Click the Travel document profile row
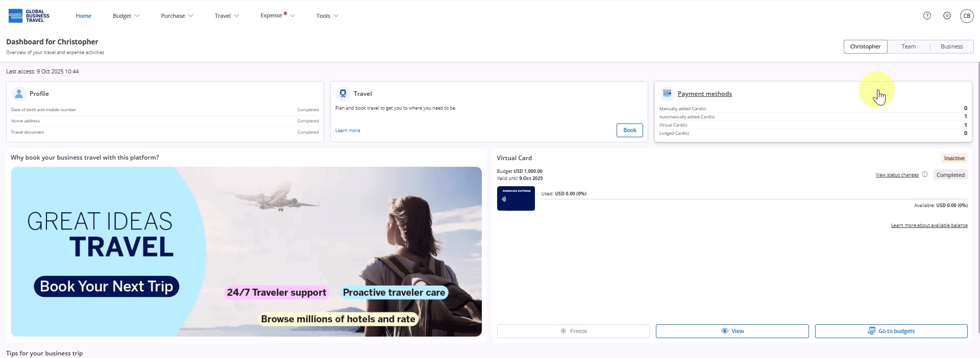Screen dimensions: 980x358 [165, 132]
